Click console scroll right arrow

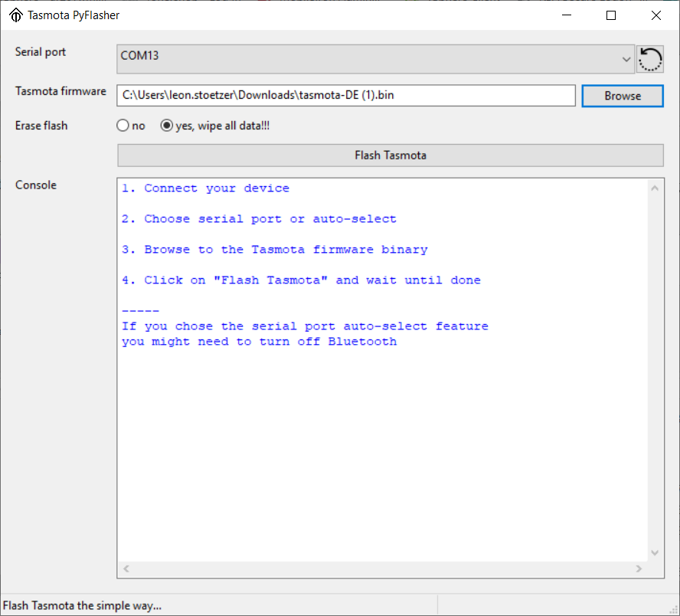639,568
